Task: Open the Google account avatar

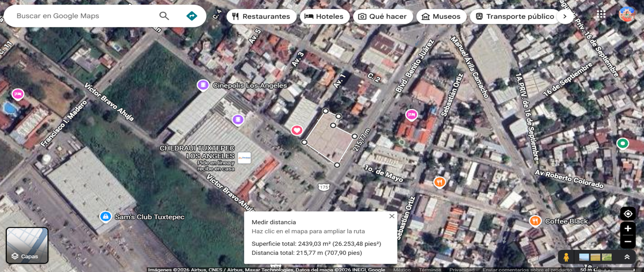Action: coord(626,14)
